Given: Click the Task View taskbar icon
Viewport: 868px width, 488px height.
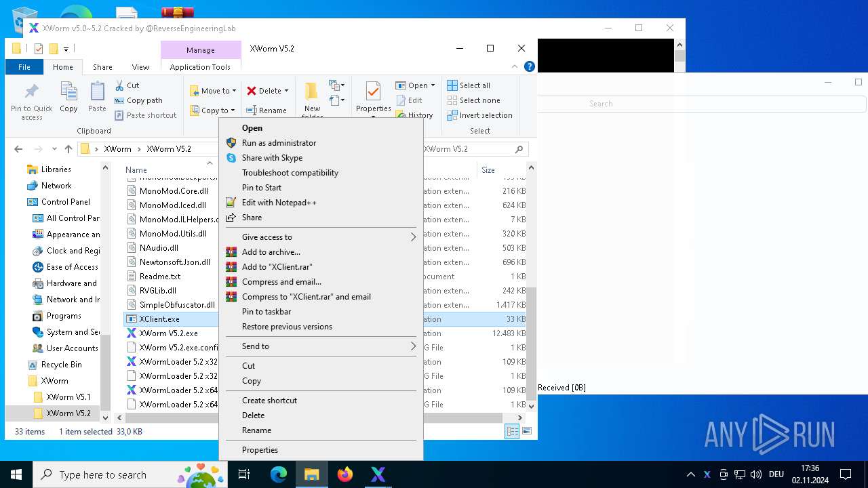Looking at the screenshot, I should [245, 474].
